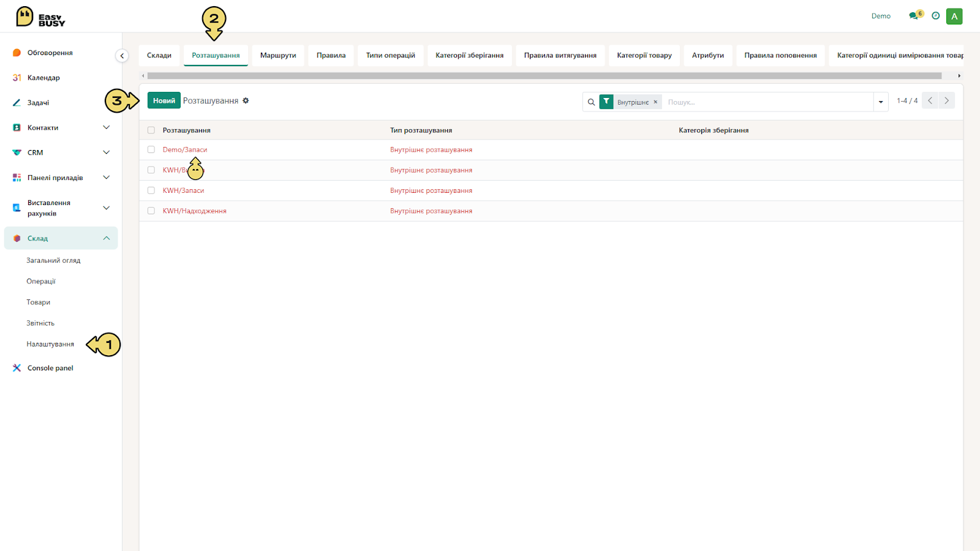Click the Новий button
The height and width of the screenshot is (551, 980).
coord(164,100)
